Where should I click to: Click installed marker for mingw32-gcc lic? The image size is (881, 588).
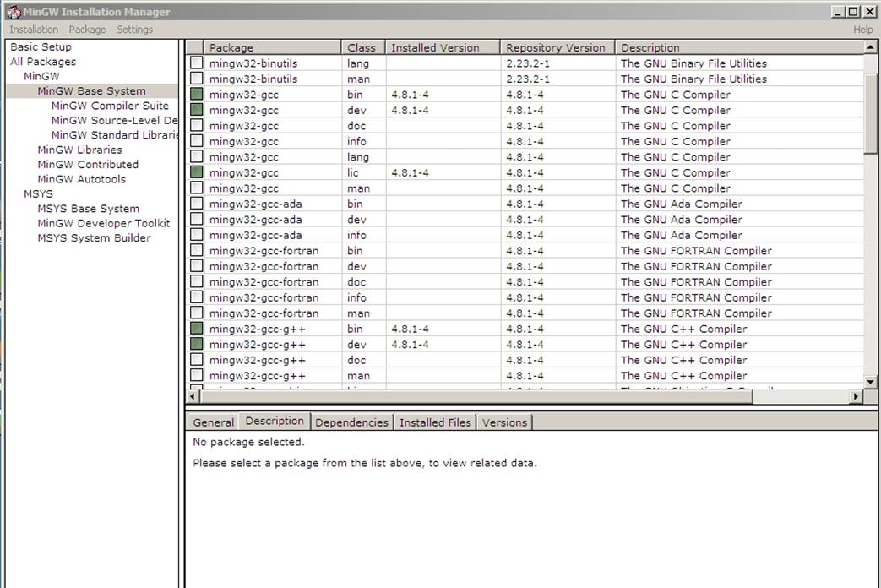pos(197,172)
